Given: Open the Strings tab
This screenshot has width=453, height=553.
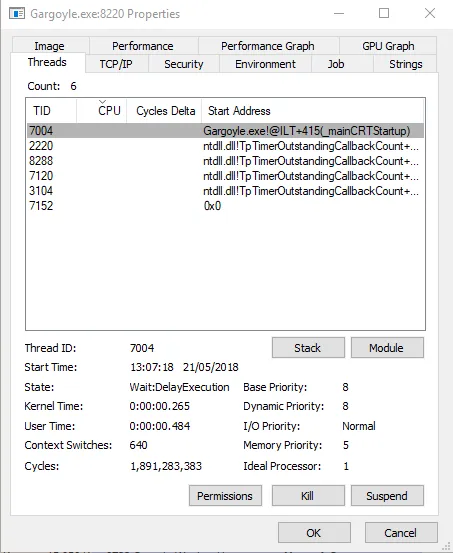Looking at the screenshot, I should click(405, 64).
